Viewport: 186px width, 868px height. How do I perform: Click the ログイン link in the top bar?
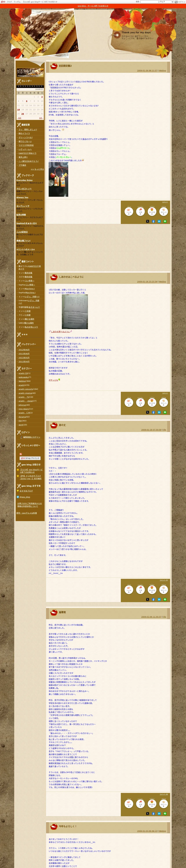(x=182, y=2)
